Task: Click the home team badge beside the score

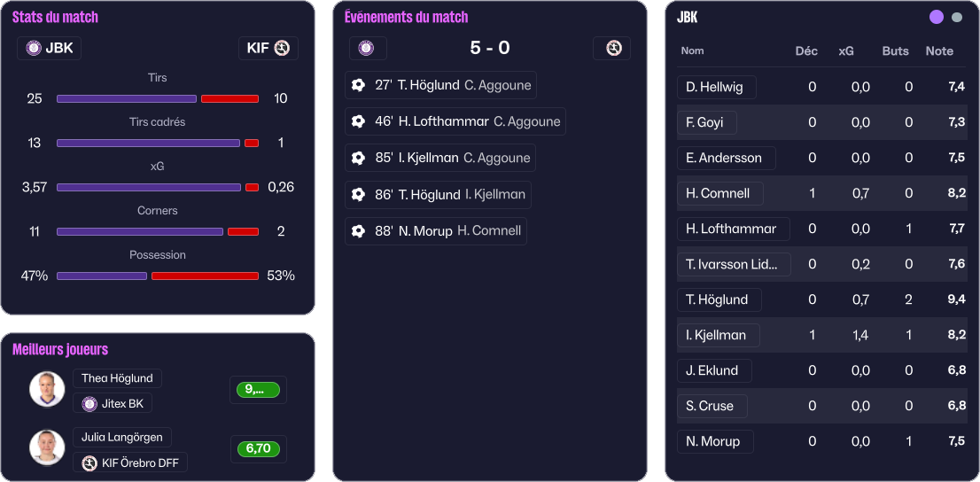Action: click(x=366, y=48)
